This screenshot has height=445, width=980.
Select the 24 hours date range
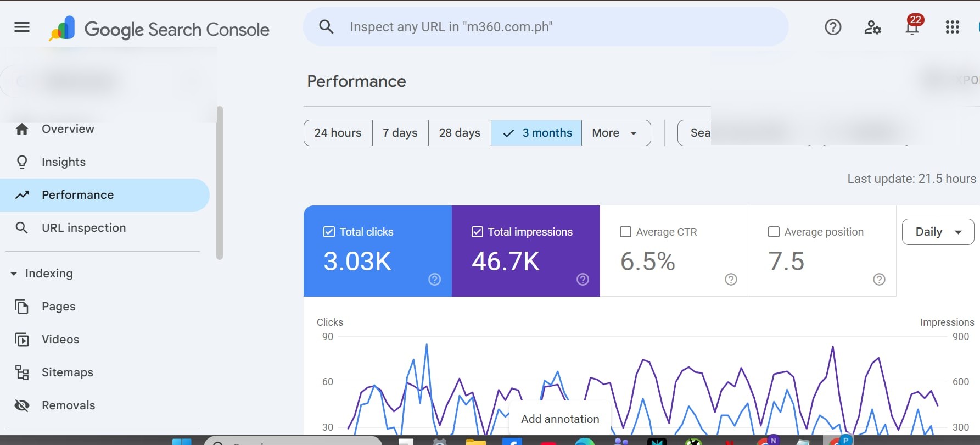[x=338, y=133]
